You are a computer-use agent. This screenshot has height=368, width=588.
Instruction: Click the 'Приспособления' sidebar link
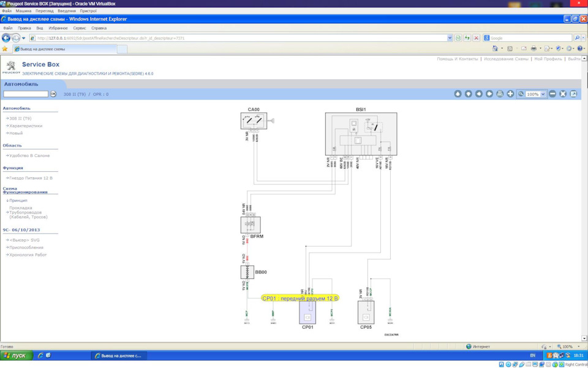(x=26, y=247)
